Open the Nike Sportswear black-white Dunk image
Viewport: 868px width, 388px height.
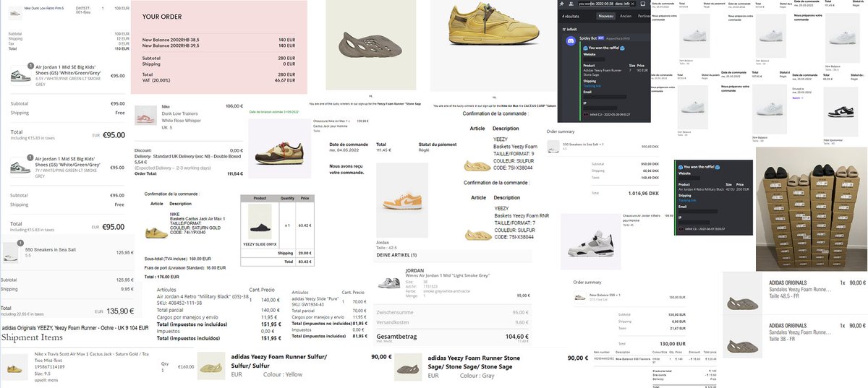841,111
